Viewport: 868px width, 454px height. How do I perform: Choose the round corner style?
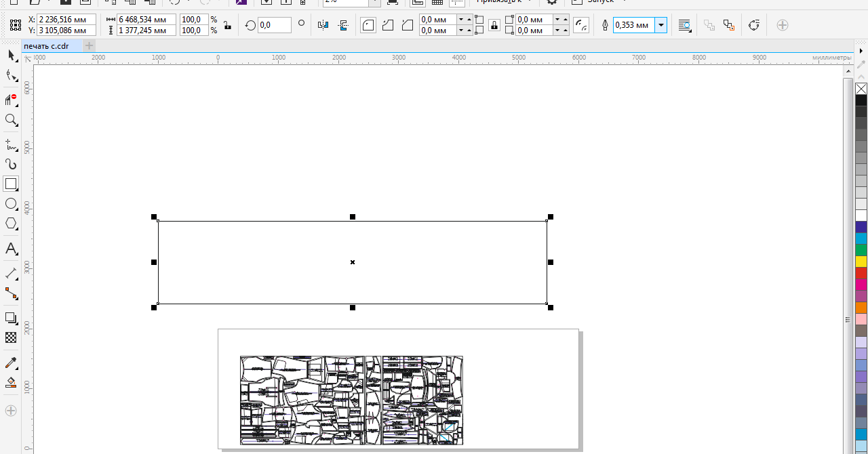pyautogui.click(x=368, y=25)
